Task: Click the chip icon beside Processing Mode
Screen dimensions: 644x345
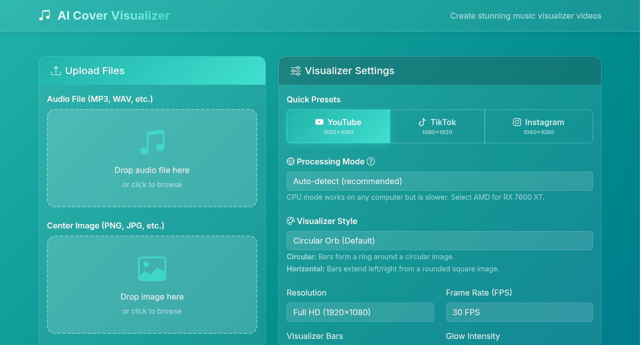Action: coord(291,161)
